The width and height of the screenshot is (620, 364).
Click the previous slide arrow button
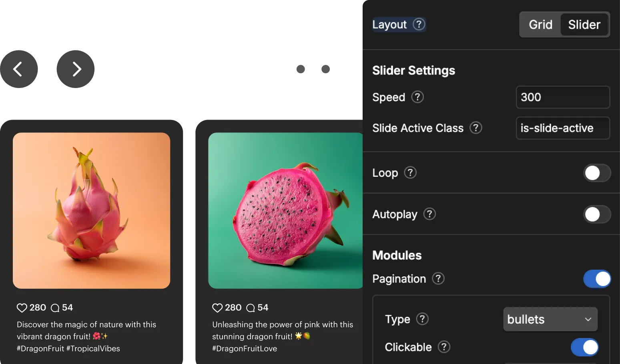tap(19, 69)
